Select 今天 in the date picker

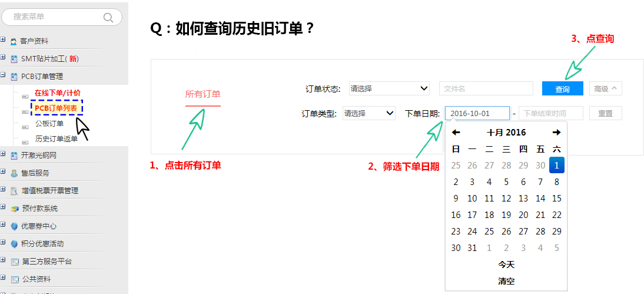pos(506,265)
